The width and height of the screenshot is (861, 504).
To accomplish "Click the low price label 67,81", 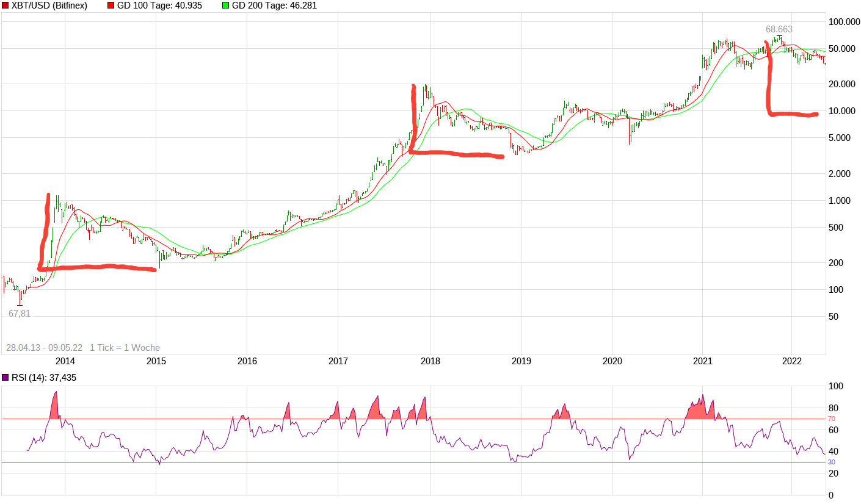I will point(18,313).
